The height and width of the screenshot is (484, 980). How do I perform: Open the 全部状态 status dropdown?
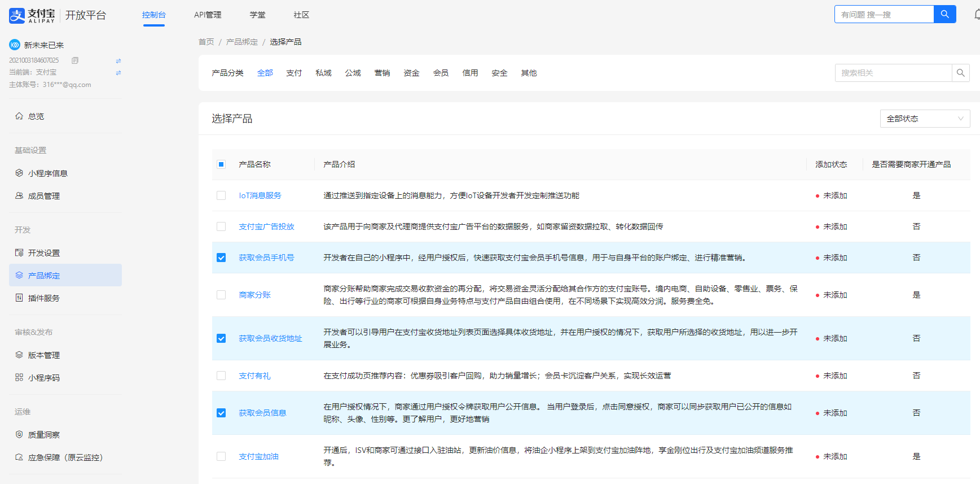(925, 119)
